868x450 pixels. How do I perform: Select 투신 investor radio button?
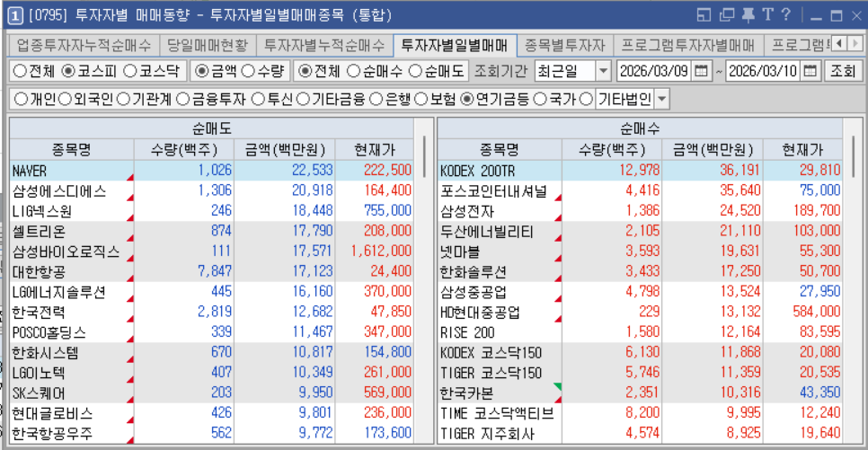[x=258, y=99]
